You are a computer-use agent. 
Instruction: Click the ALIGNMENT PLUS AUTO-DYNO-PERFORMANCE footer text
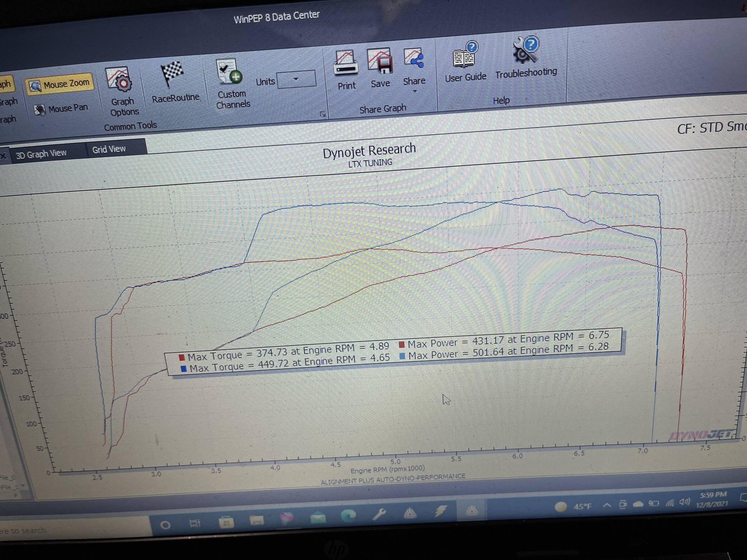coord(393,479)
